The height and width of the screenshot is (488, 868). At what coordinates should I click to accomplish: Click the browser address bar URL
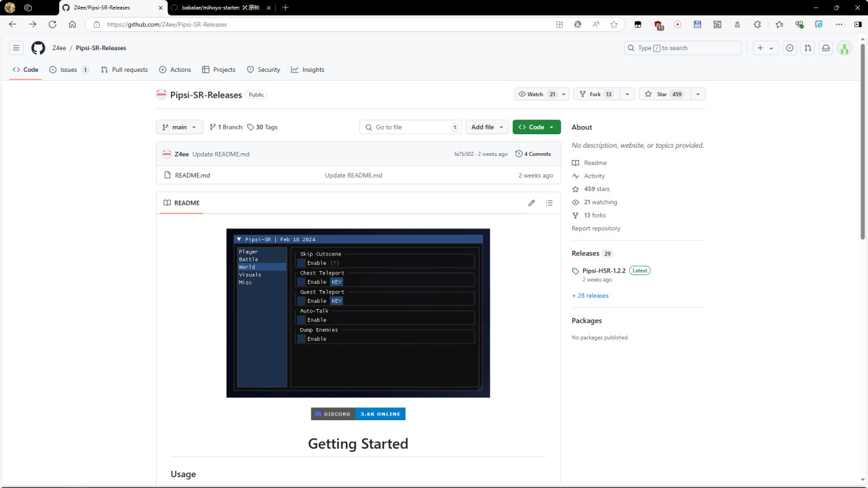coord(167,24)
